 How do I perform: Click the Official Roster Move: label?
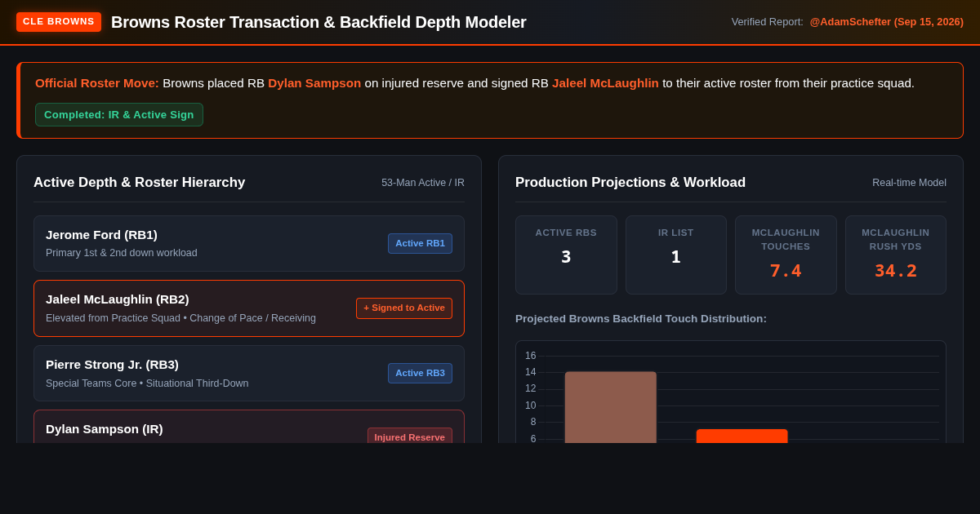click(x=97, y=83)
